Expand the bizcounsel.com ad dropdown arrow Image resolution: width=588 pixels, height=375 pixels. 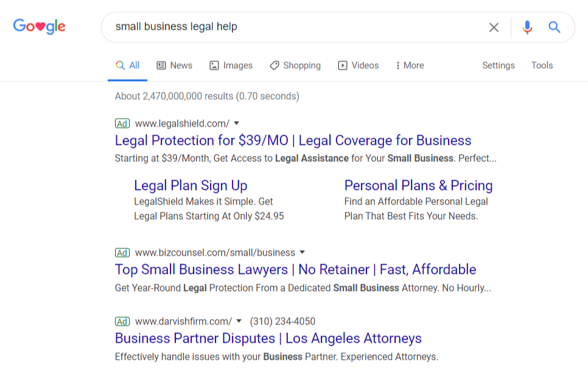point(302,253)
